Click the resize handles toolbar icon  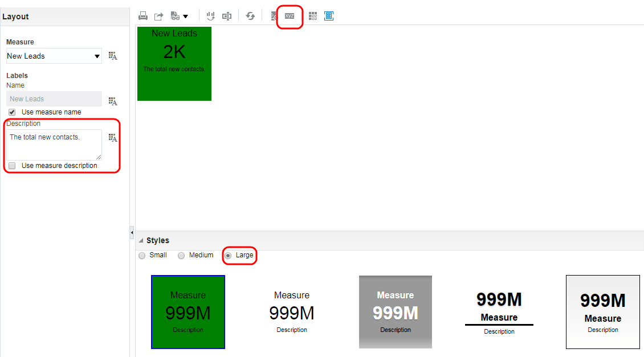coord(226,16)
